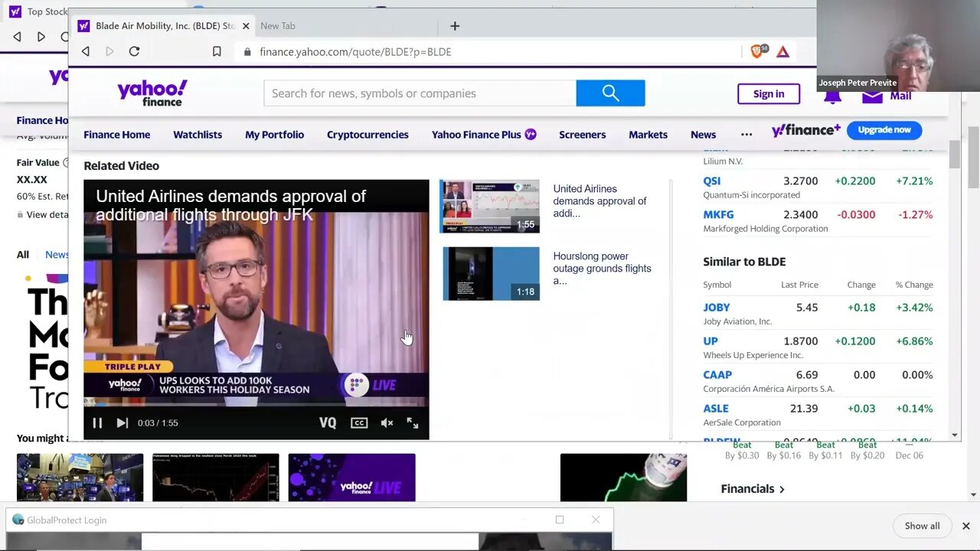980x551 pixels.
Task: Open Yahoo Finance Plus menu item
Action: coord(484,135)
